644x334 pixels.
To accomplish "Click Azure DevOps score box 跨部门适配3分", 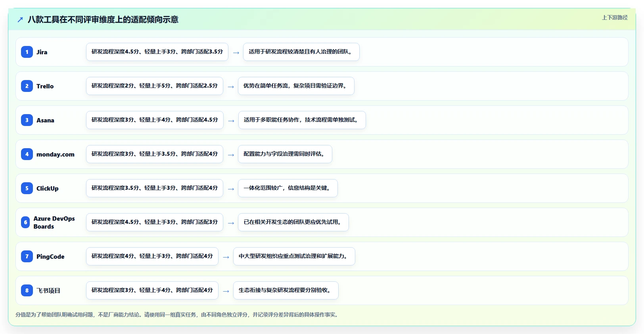I will (x=155, y=222).
